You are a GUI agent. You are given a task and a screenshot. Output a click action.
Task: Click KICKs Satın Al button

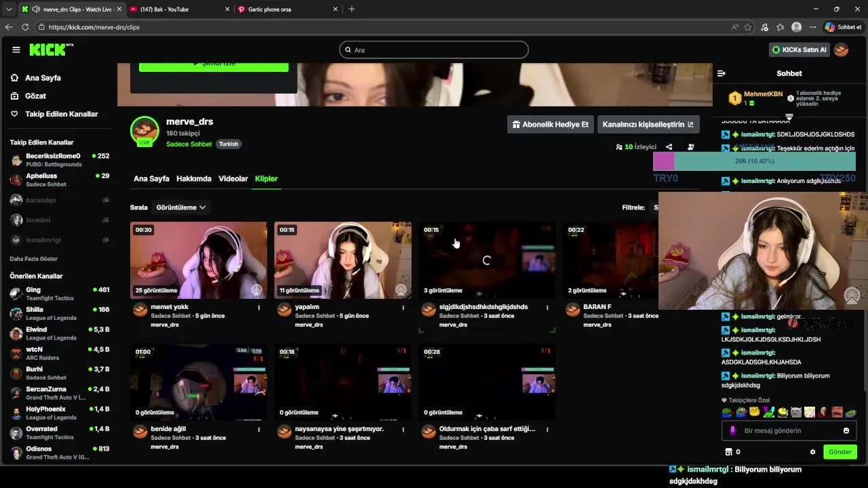(x=800, y=49)
